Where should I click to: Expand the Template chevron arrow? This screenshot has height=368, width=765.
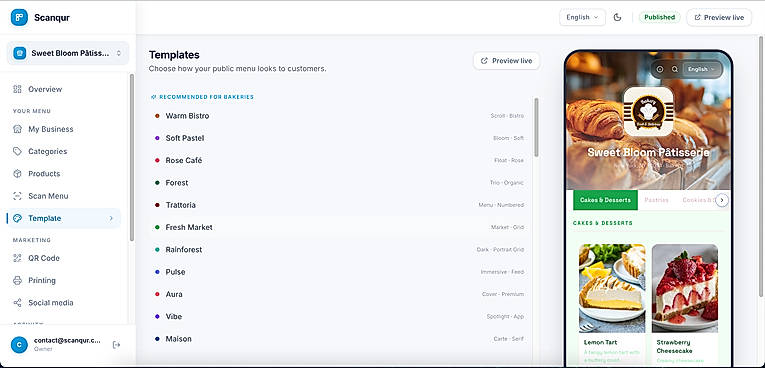point(111,218)
